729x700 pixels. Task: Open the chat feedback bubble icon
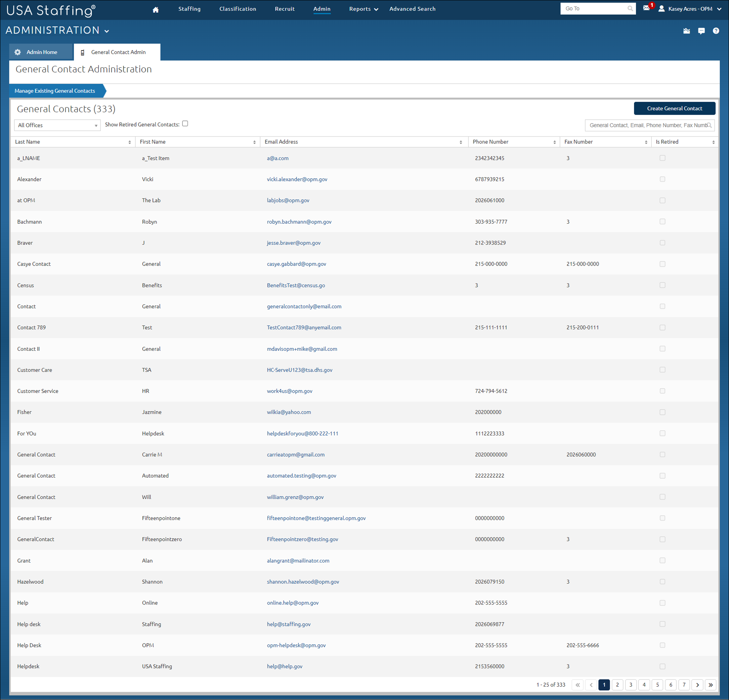tap(702, 31)
